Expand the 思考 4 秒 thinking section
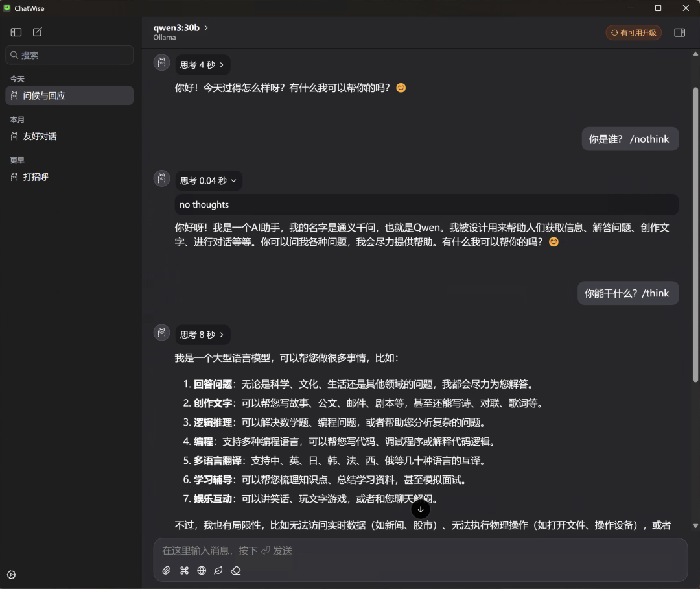The image size is (700, 589). tap(203, 65)
